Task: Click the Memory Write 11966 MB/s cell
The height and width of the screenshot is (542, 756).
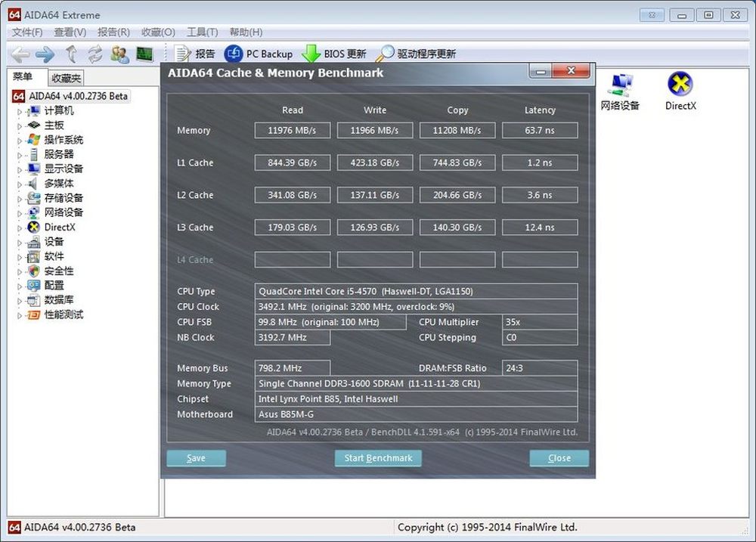Action: [375, 130]
